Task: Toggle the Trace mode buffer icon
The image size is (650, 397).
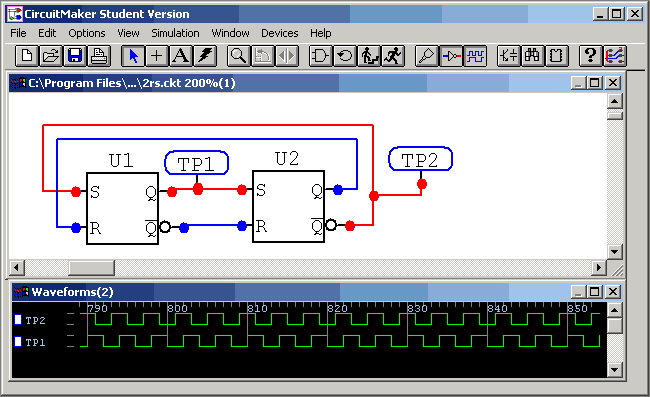Action: tap(451, 56)
